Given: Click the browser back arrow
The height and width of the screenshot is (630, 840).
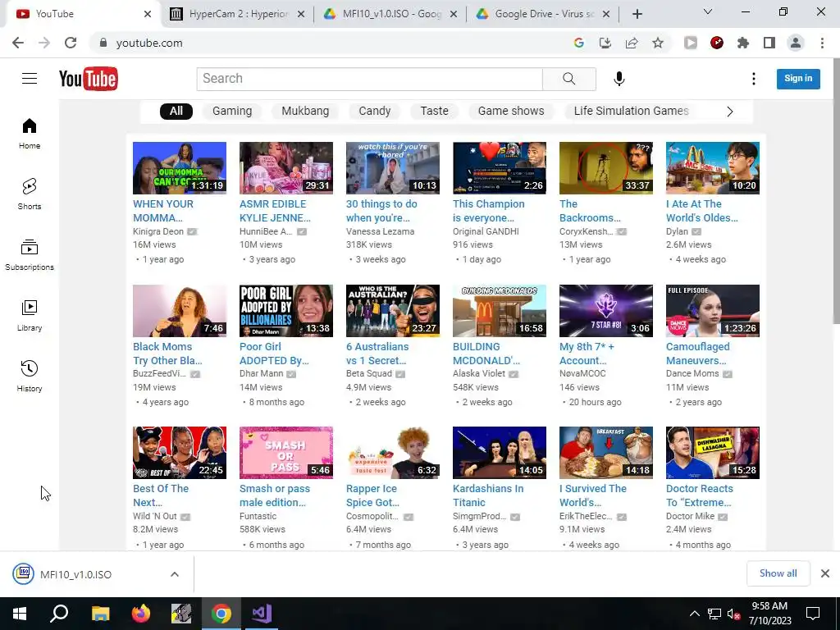Looking at the screenshot, I should [18, 43].
